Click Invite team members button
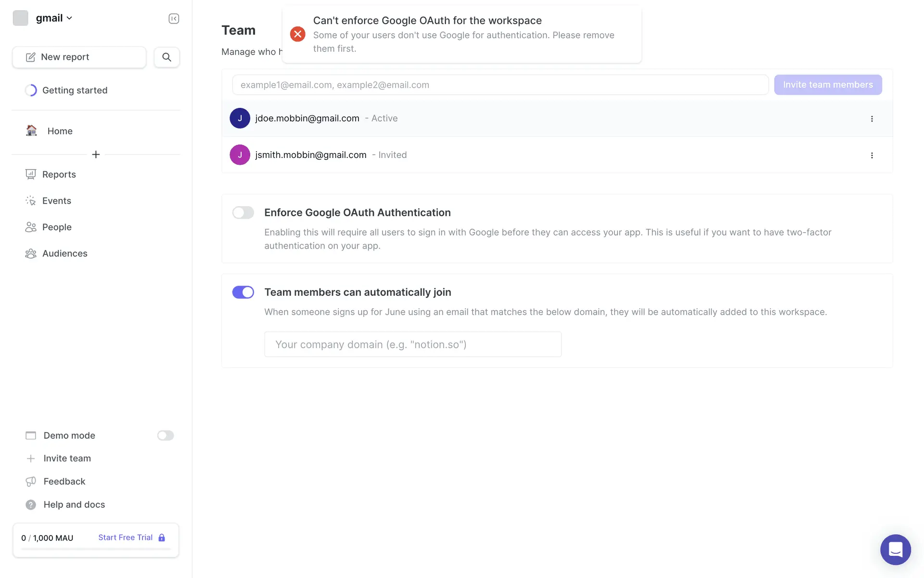924x578 pixels. [x=827, y=85]
